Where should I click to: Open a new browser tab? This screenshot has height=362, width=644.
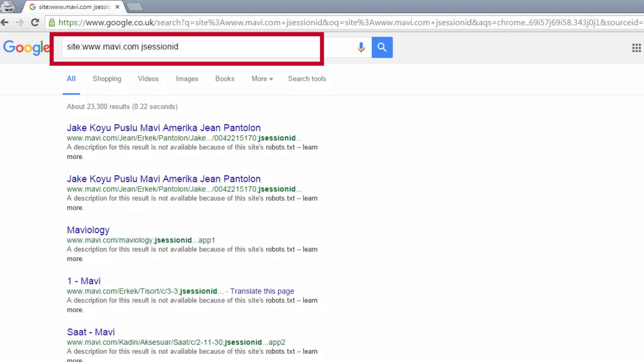(x=135, y=7)
